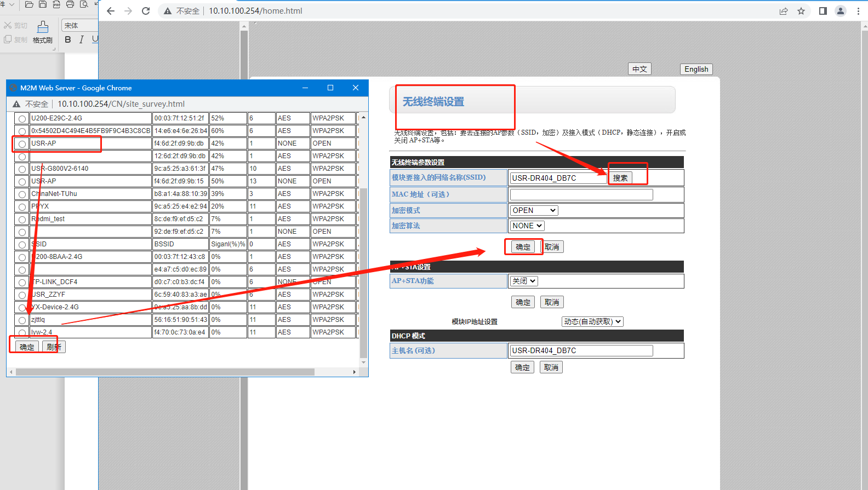Open the AP+STA功能 dropdown set to 关闭
The width and height of the screenshot is (868, 490).
pyautogui.click(x=523, y=281)
